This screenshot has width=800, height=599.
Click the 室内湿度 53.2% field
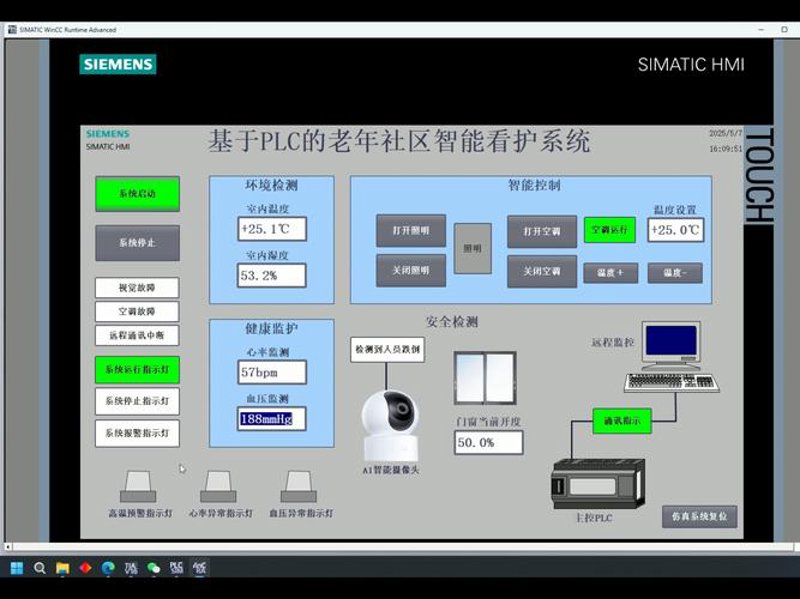click(272, 276)
